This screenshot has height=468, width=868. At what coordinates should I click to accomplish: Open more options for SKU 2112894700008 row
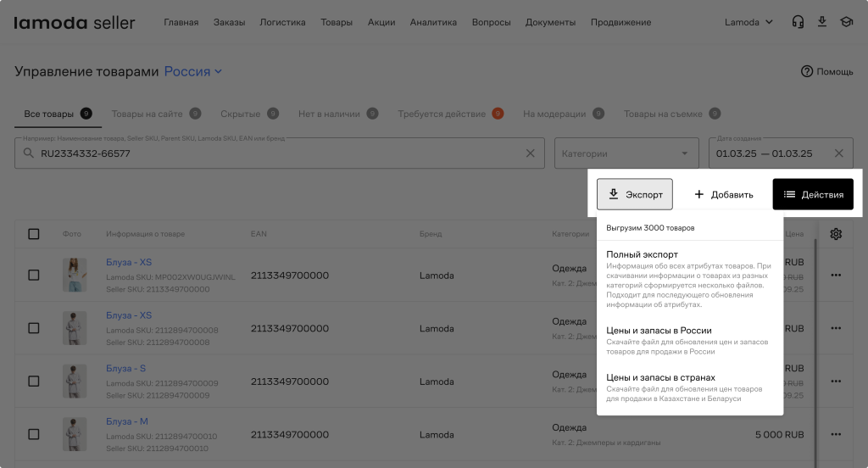(x=836, y=328)
